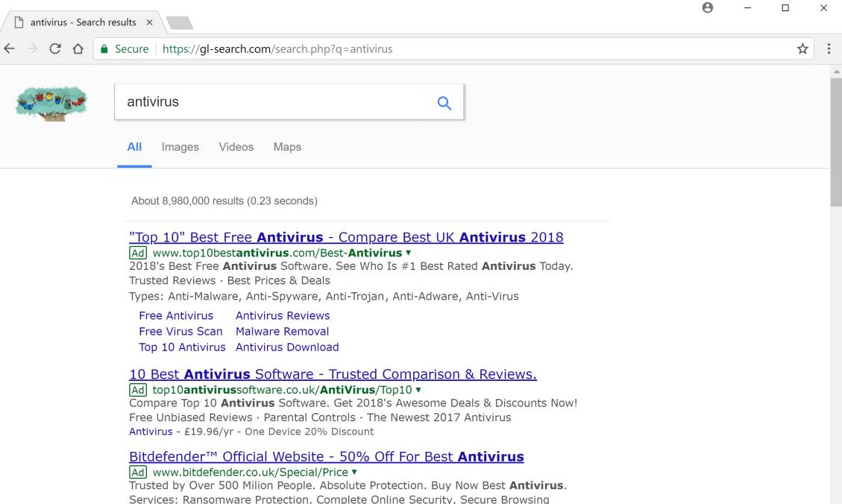Expand the top10bestantivirus ad dropdown arrow
The height and width of the screenshot is (504, 842).
409,253
